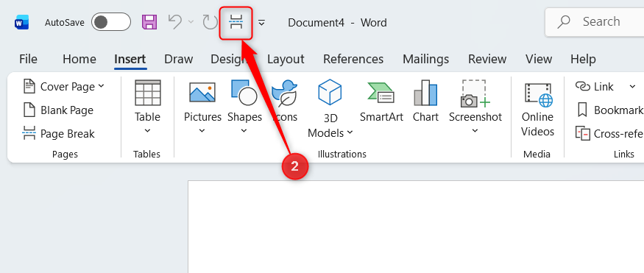Open the Review tab
Screen dimensions: 644x273
[487, 59]
